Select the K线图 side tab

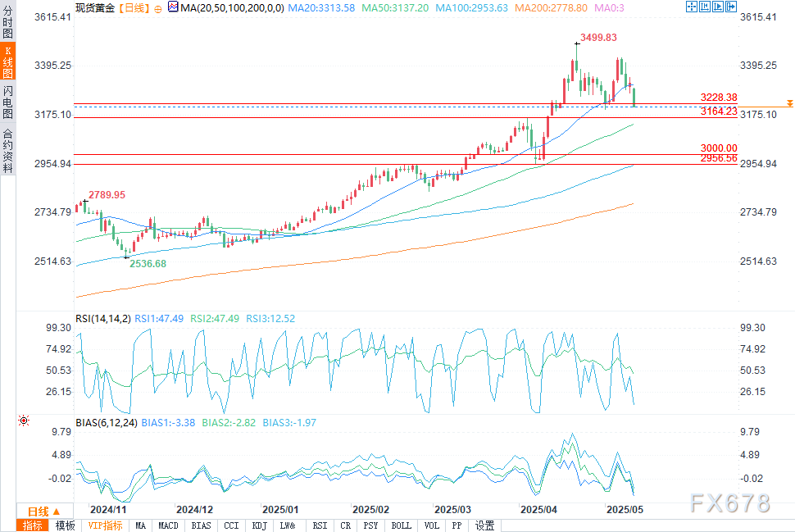[x=7, y=65]
